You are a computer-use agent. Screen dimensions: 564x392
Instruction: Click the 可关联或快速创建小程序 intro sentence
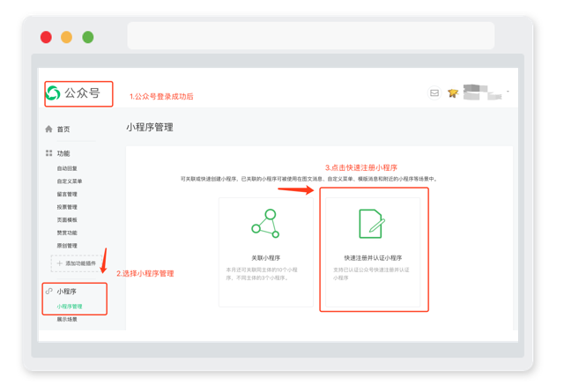[308, 179]
